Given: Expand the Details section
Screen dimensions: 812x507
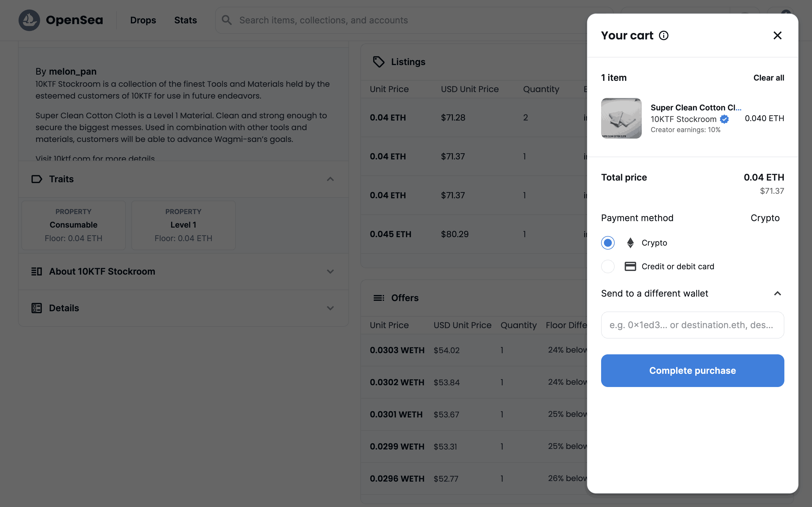Looking at the screenshot, I should (330, 308).
